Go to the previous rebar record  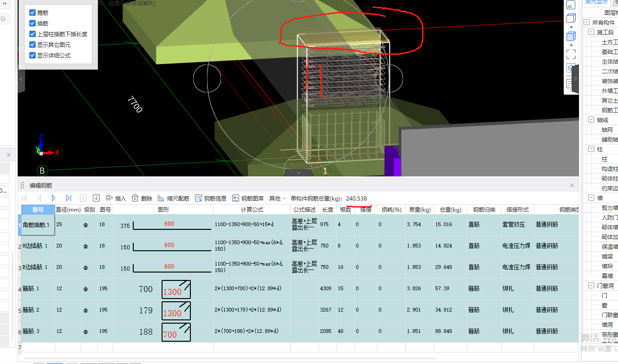(x=39, y=198)
